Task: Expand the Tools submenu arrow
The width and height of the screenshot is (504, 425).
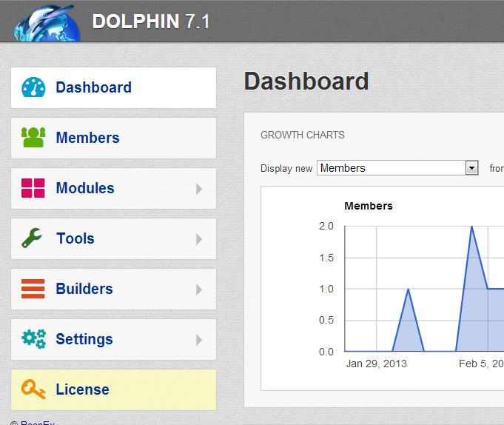Action: (198, 239)
